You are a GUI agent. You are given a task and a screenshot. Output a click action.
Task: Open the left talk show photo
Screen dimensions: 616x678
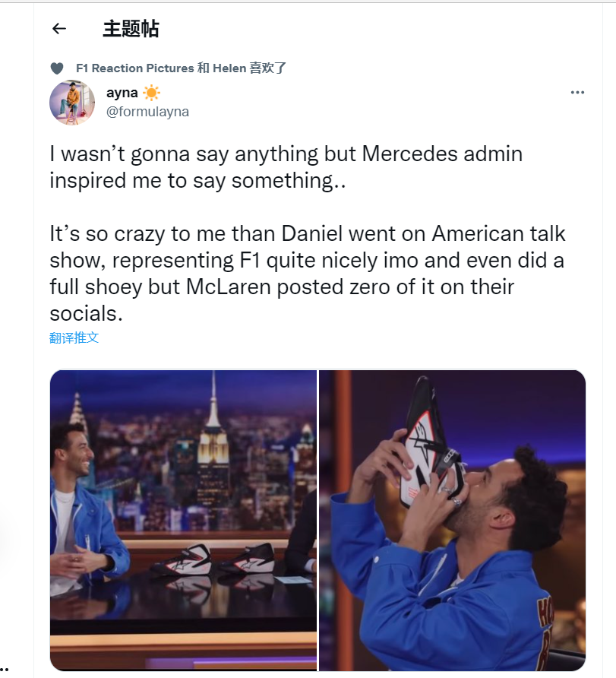(x=183, y=520)
